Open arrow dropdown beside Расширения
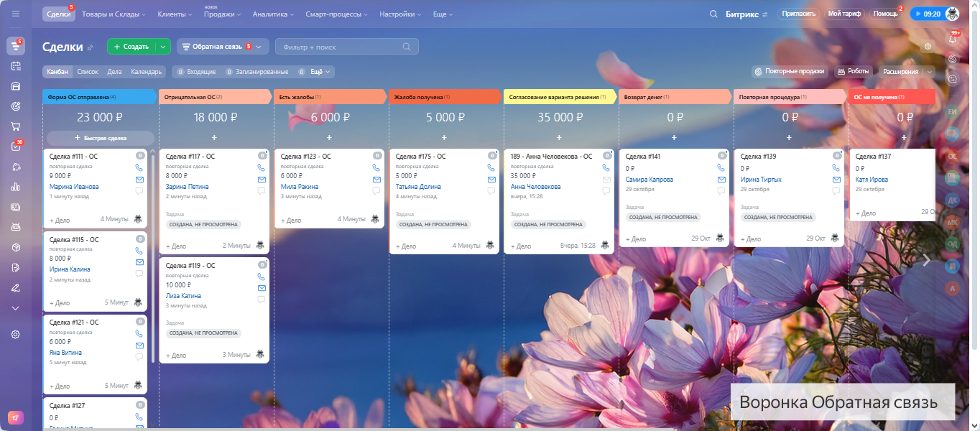 929,72
